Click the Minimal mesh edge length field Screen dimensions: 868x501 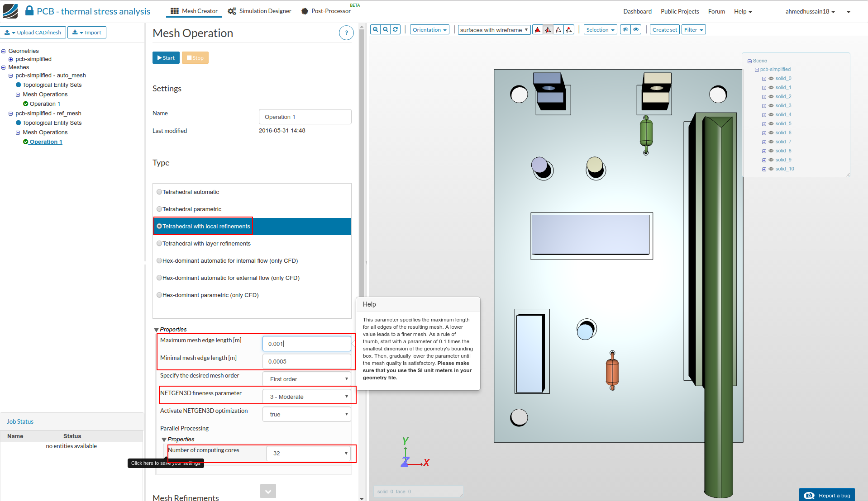[307, 362]
